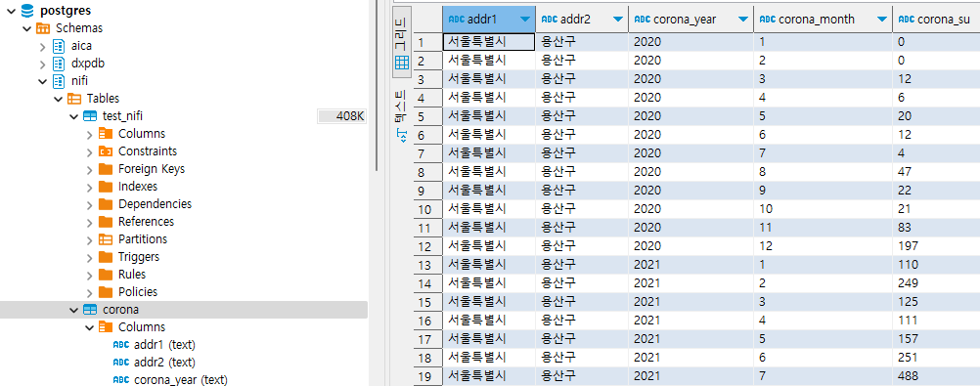Viewport: 980px width, 386px height.
Task: Click the nifi schema icon
Action: coord(59,80)
